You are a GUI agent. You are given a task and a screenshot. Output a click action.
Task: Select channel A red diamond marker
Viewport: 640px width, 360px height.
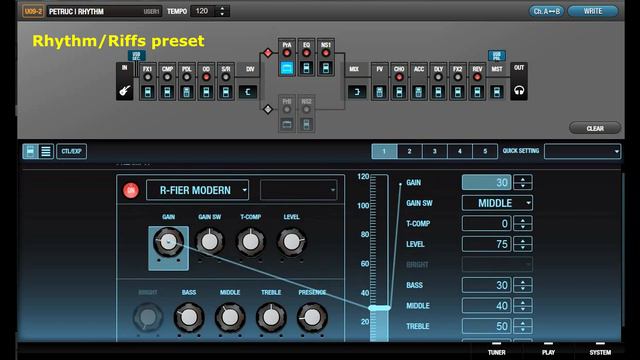[268, 53]
